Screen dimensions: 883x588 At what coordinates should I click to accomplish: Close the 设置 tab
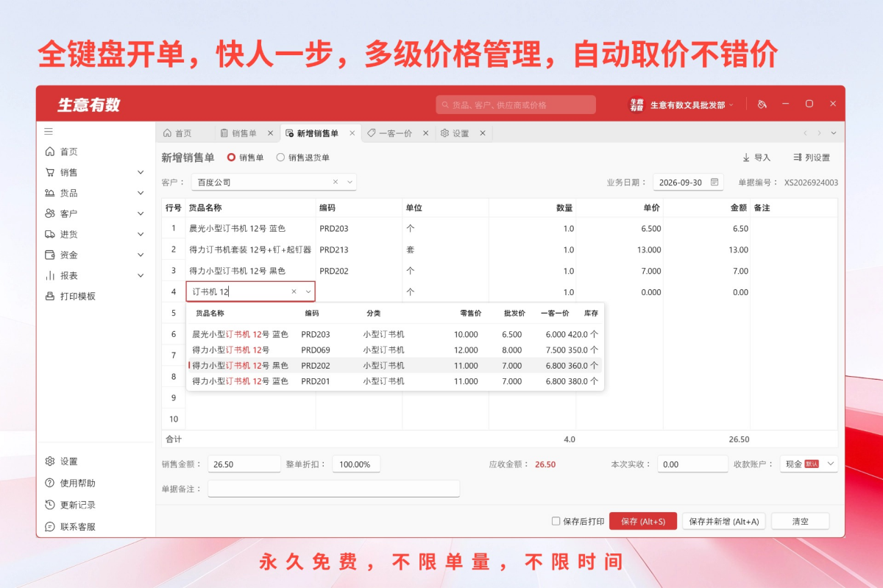coord(483,133)
